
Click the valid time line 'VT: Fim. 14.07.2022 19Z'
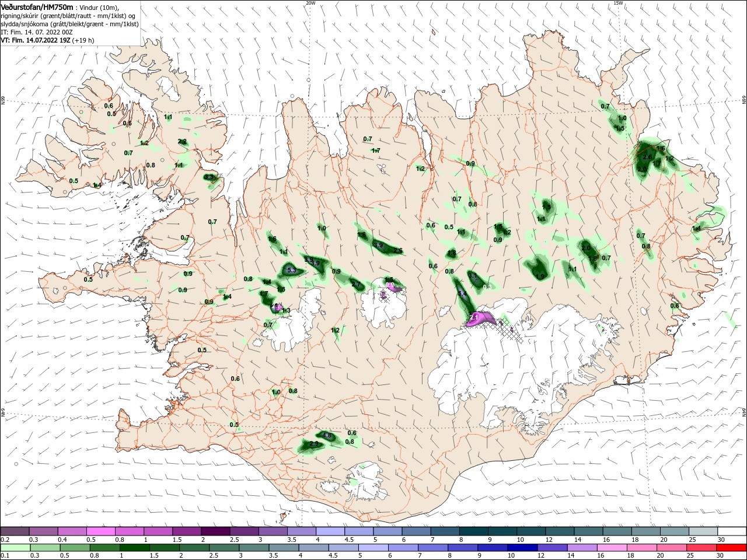36,40
